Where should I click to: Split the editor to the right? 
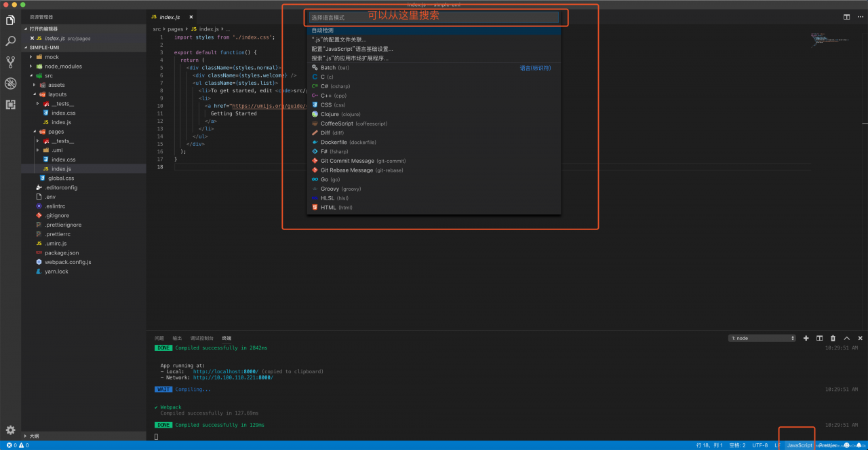pyautogui.click(x=846, y=17)
